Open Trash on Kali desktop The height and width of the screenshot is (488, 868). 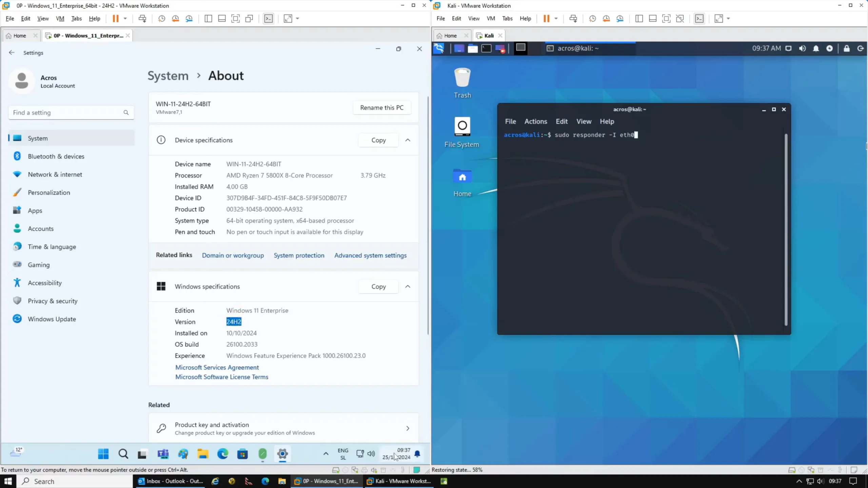(462, 83)
